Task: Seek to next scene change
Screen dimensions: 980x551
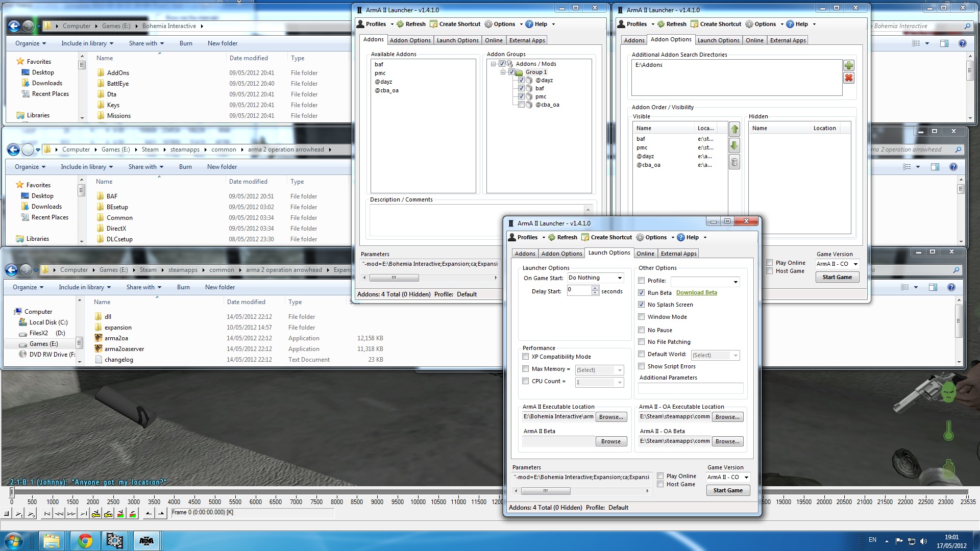Action: [133, 514]
